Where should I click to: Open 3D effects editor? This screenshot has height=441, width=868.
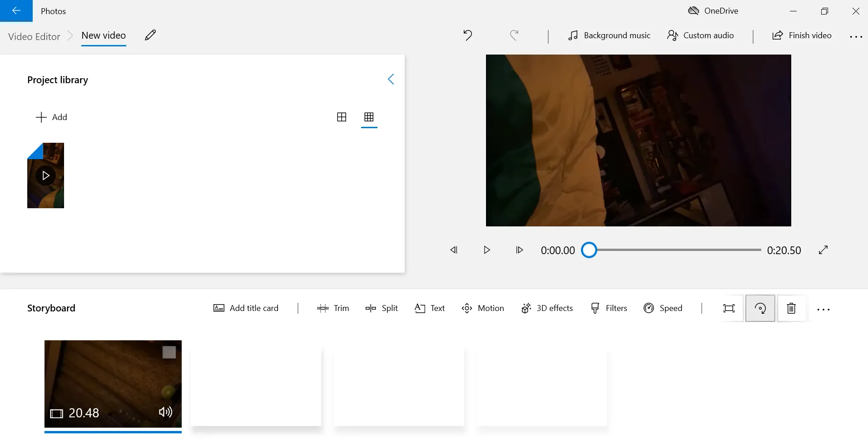pos(547,308)
